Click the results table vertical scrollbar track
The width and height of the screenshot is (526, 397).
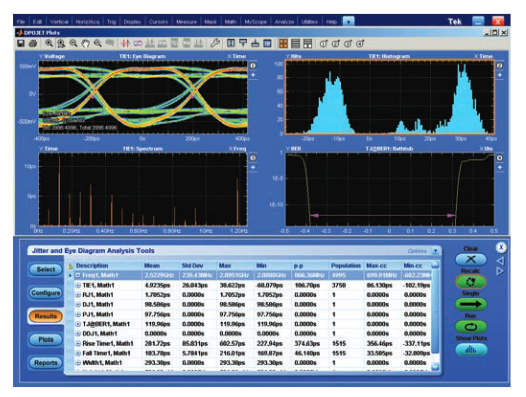435,315
